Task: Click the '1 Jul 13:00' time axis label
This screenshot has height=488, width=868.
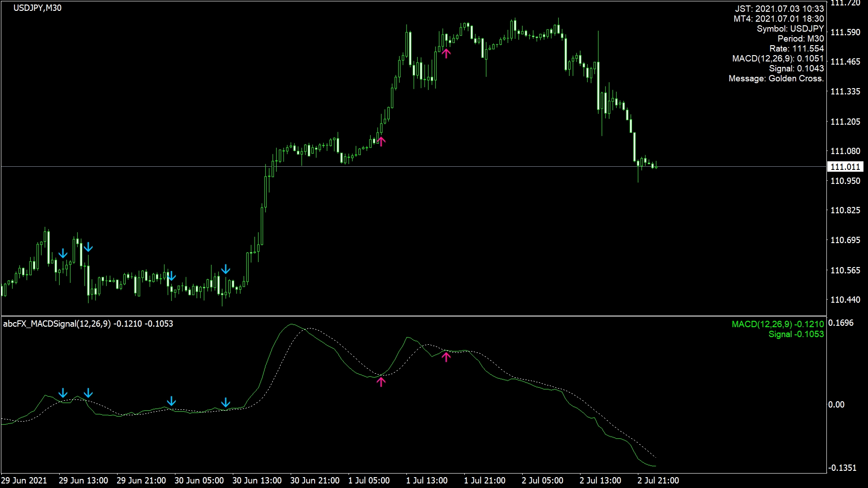Action: [426, 480]
